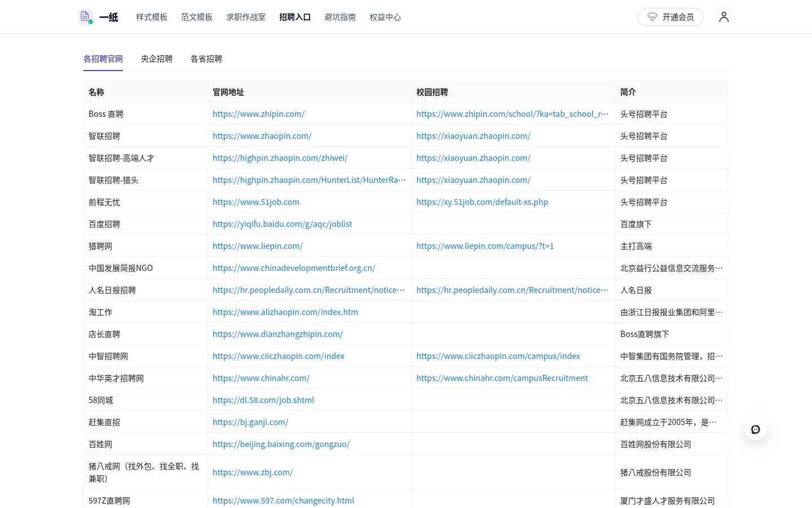This screenshot has width=812, height=508.
Task: Open the Boss直聘 zhipin.com official link
Action: pyautogui.click(x=258, y=114)
